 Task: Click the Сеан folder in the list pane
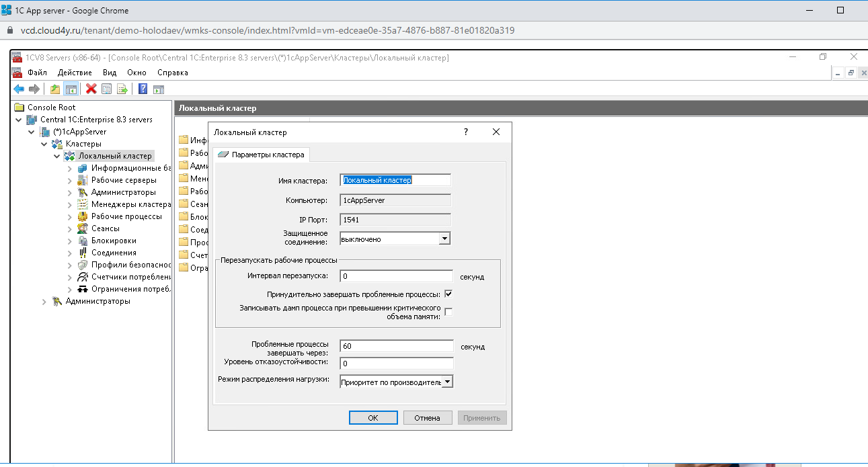pyautogui.click(x=192, y=204)
